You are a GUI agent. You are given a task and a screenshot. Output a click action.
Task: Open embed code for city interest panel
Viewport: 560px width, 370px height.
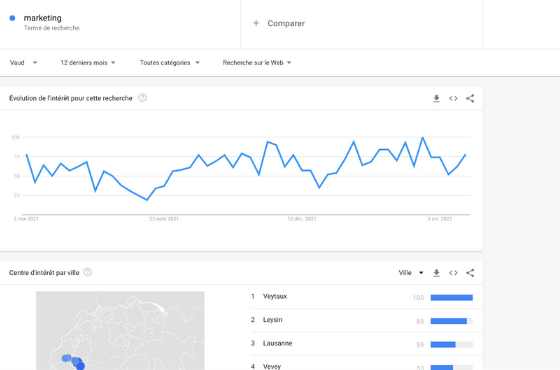click(x=453, y=273)
